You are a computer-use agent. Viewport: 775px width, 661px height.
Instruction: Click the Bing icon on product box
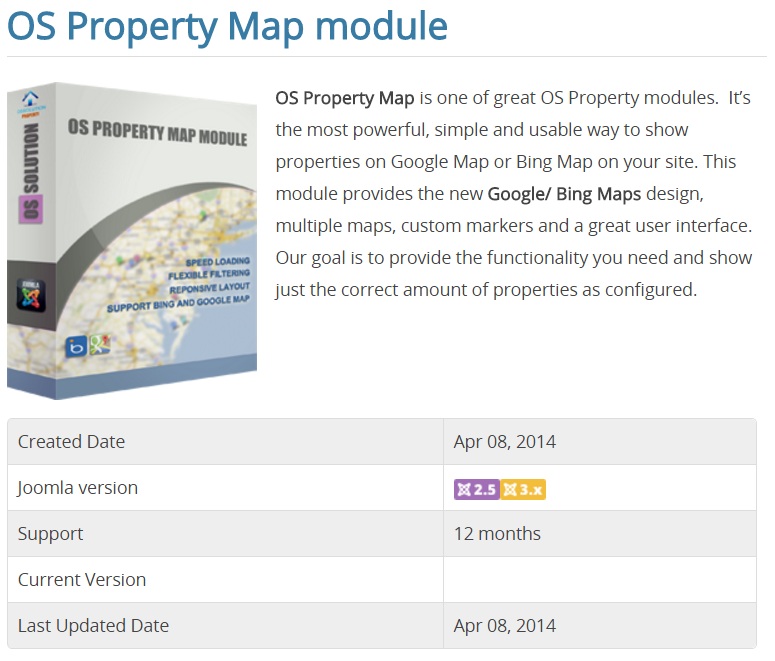click(75, 346)
